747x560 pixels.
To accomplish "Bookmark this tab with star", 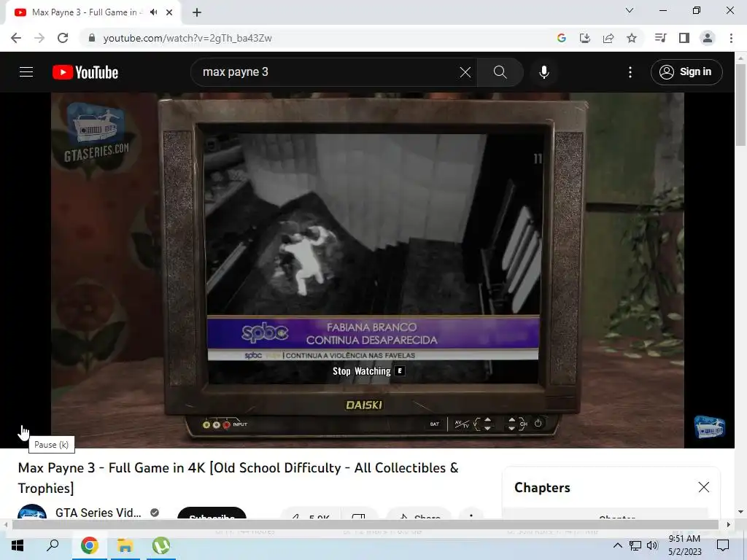I will (x=632, y=38).
